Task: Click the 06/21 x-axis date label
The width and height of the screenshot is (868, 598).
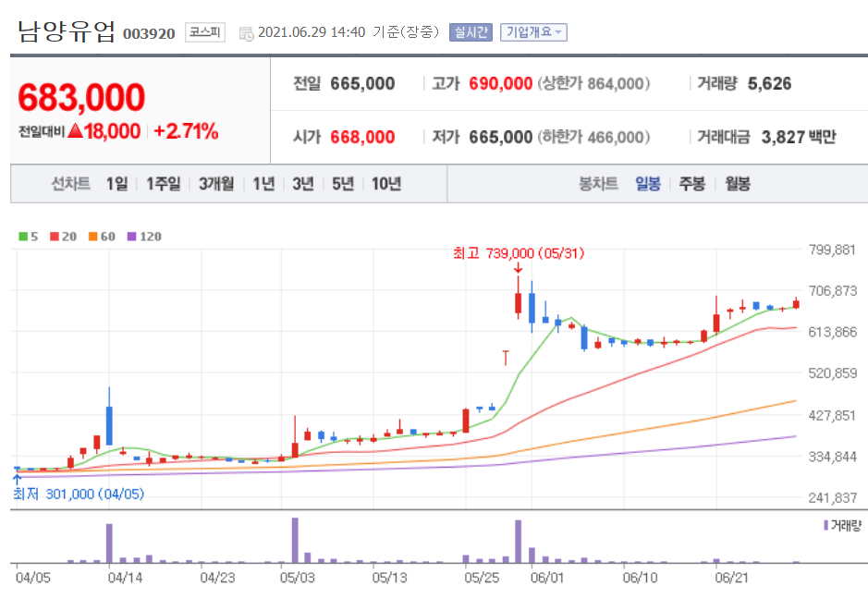Action: [731, 578]
